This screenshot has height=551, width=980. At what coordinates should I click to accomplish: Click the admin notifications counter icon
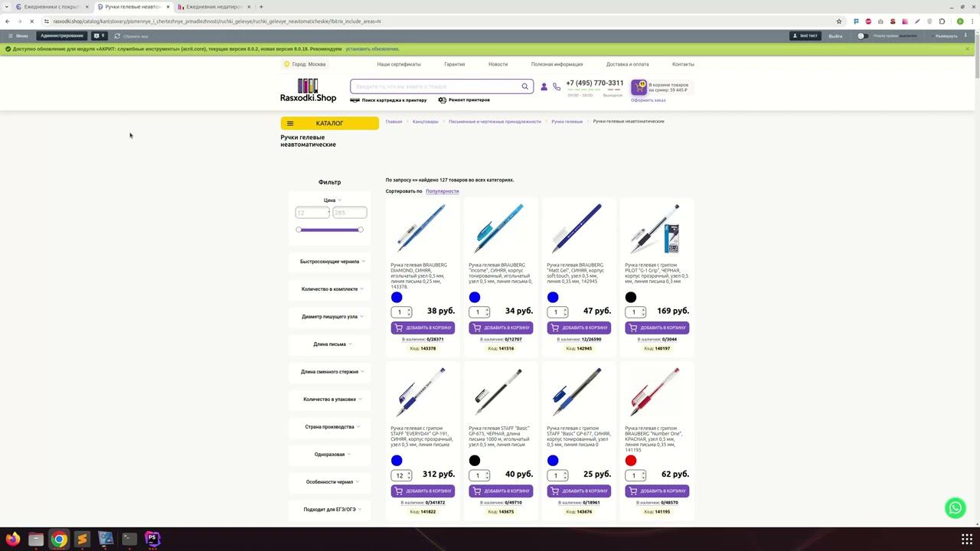100,36
